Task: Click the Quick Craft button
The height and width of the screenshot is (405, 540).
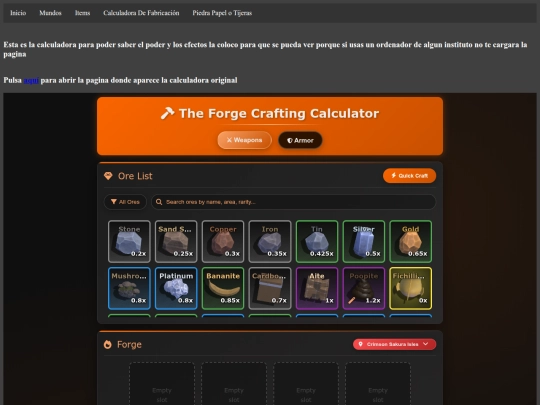Action: click(409, 176)
